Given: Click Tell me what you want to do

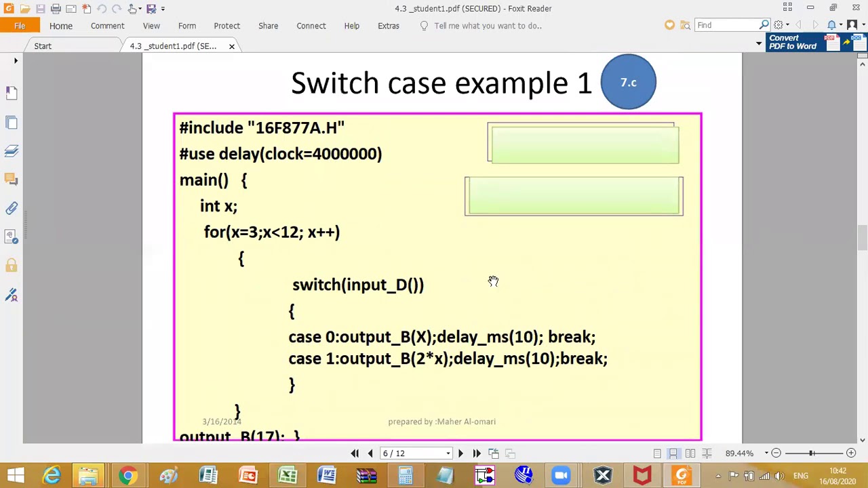Looking at the screenshot, I should tap(488, 26).
